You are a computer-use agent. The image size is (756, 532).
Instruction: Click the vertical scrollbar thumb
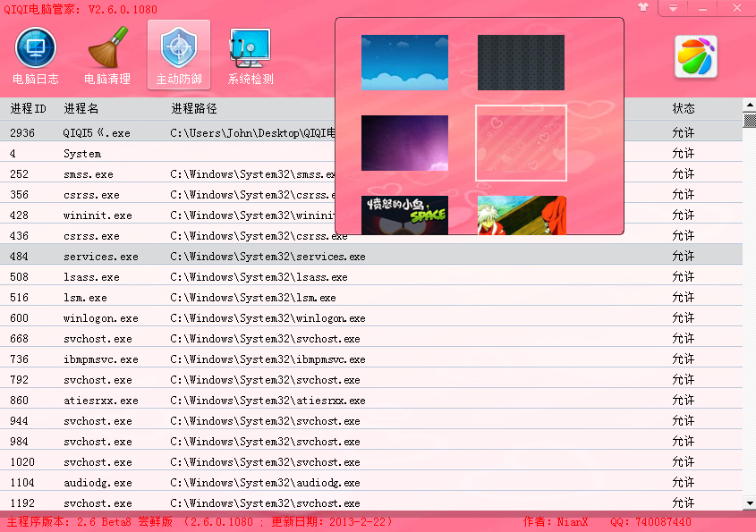point(749,120)
